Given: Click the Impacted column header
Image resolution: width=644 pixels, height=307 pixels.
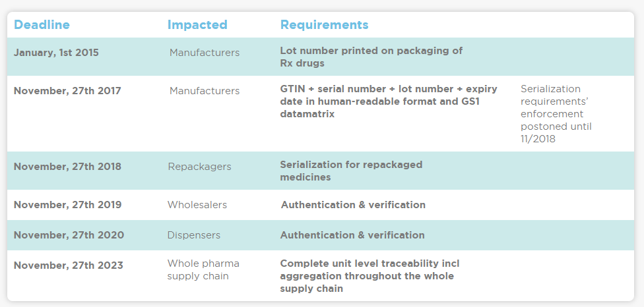Looking at the screenshot, I should [x=197, y=24].
